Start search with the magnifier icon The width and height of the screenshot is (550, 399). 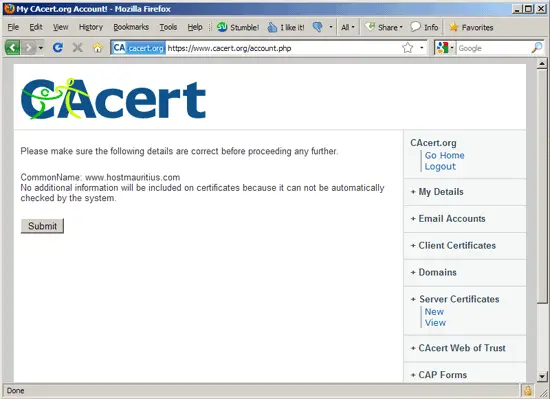pos(537,48)
